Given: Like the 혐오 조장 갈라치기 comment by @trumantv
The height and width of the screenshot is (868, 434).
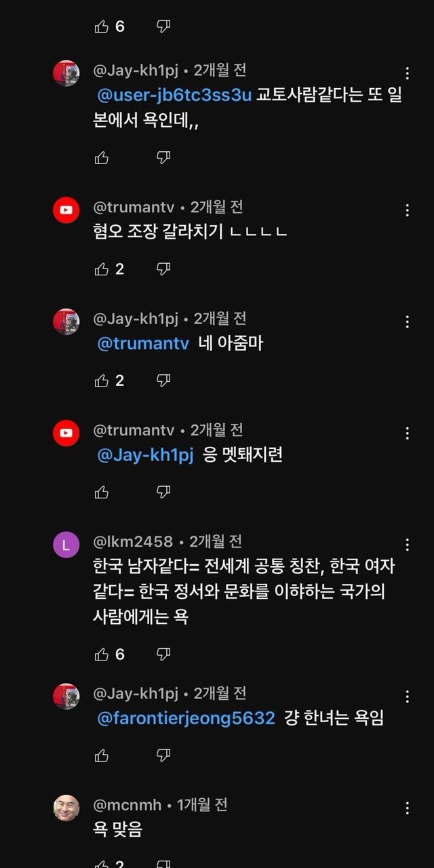Looking at the screenshot, I should pos(102,269).
